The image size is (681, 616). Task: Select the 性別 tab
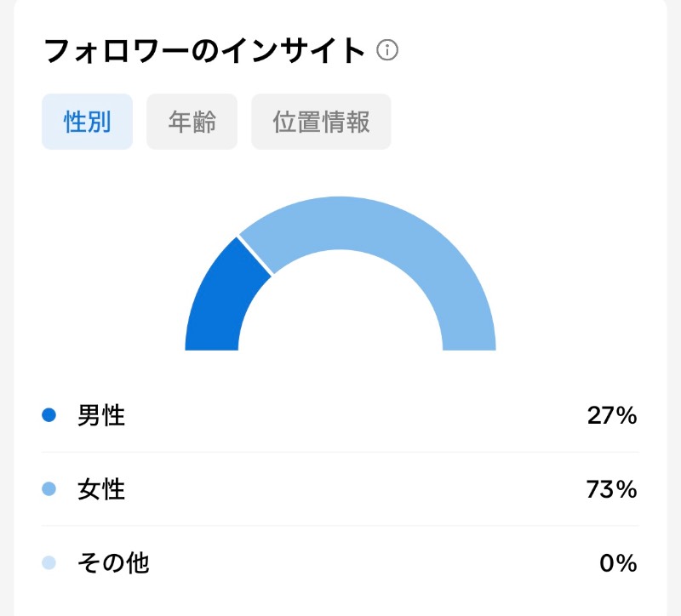pos(88,122)
